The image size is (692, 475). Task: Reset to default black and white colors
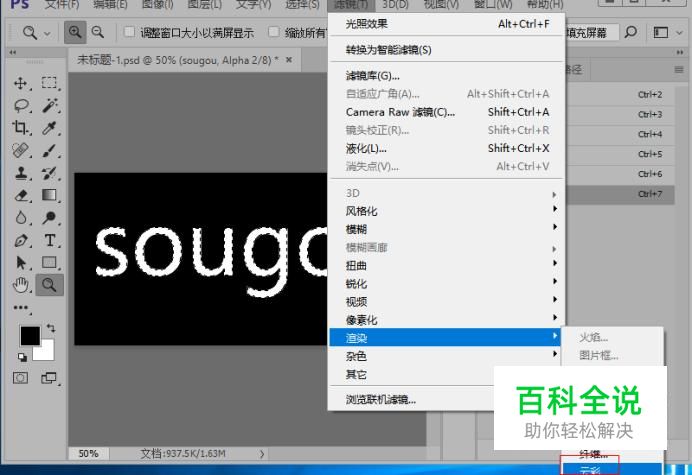[22, 357]
